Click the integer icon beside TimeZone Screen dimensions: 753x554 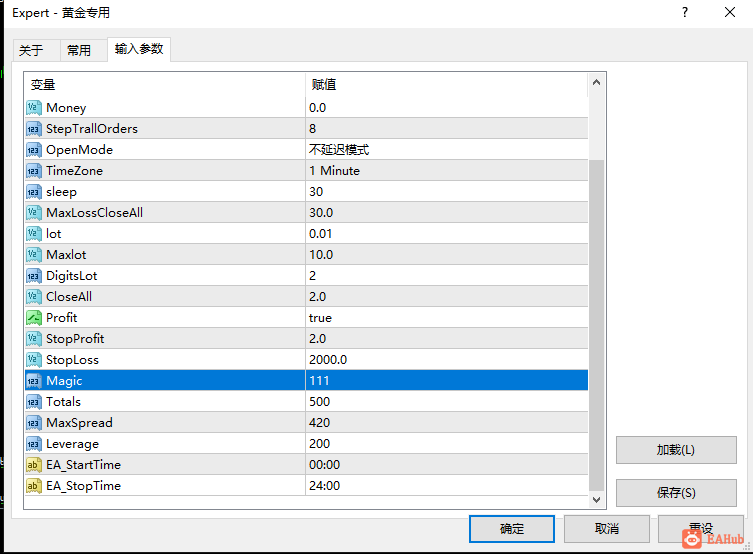pyautogui.click(x=34, y=171)
